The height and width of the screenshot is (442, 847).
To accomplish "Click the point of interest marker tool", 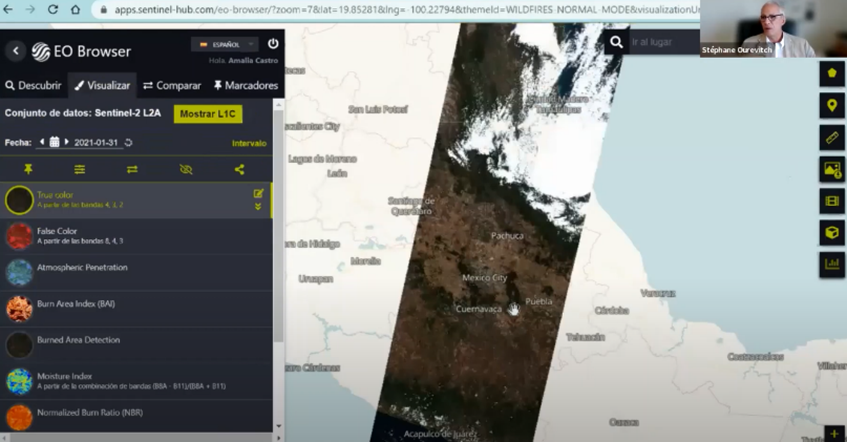I will click(x=832, y=105).
